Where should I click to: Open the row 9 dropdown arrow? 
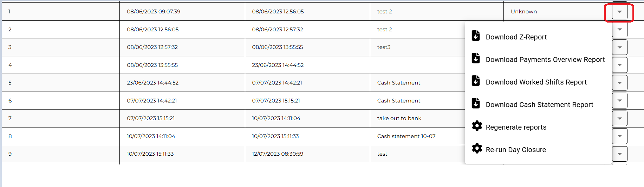pos(619,154)
